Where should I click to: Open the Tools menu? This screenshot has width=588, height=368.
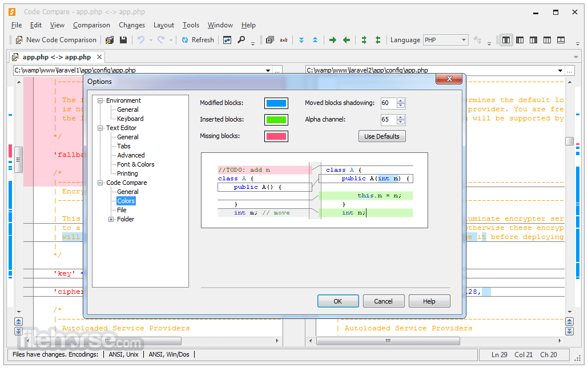click(x=191, y=25)
